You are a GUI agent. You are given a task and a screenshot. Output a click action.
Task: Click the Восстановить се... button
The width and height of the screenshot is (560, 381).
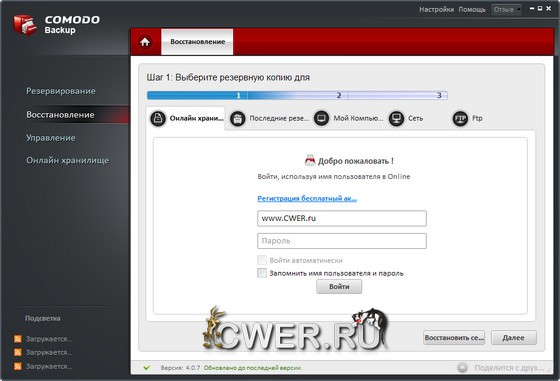pos(454,337)
